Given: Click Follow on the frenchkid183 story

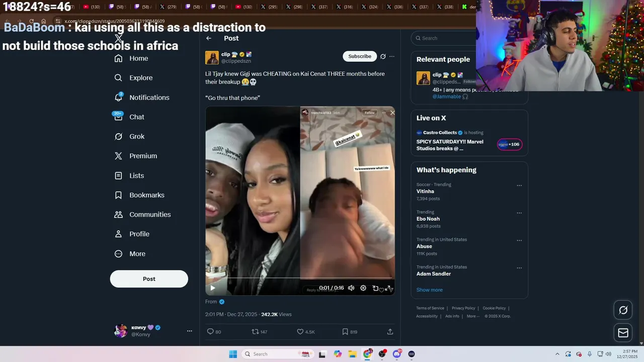Looking at the screenshot, I should point(369,113).
